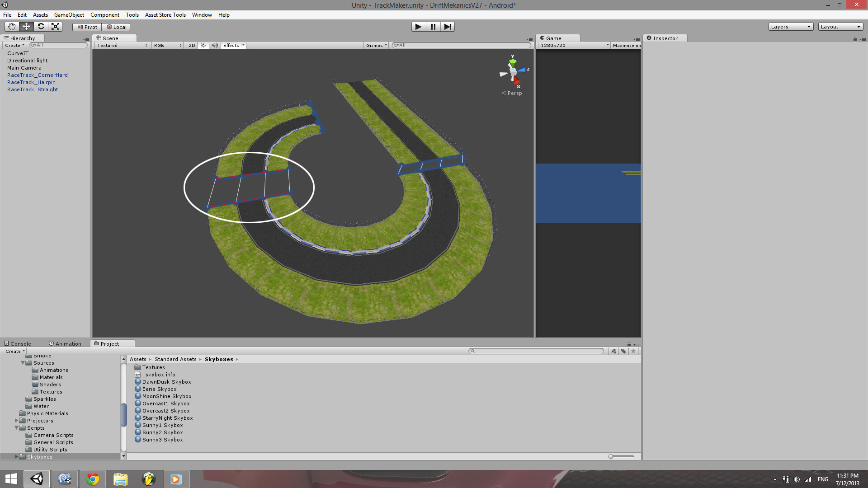The height and width of the screenshot is (488, 868).
Task: Open the GameObject menu
Action: (x=69, y=14)
